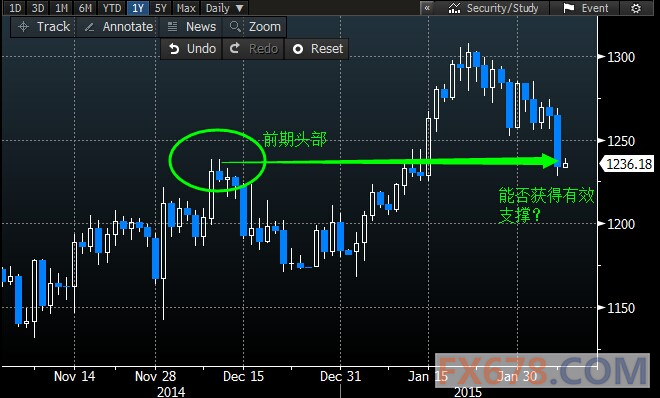
Task: Open the News overlay
Action: pyautogui.click(x=192, y=27)
